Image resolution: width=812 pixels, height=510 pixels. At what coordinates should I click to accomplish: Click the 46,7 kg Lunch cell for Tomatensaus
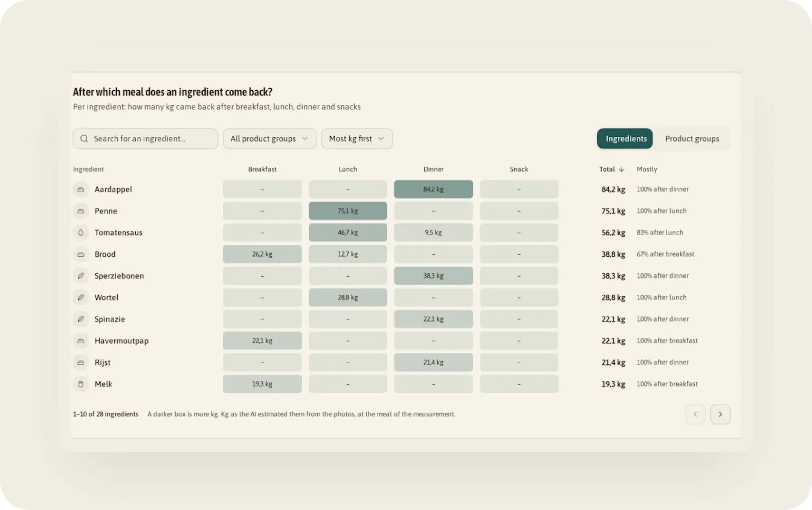tap(348, 232)
